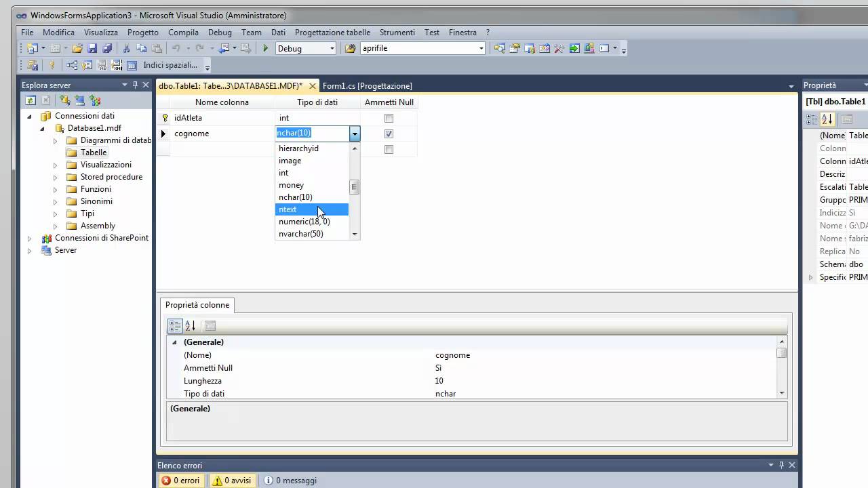This screenshot has width=868, height=488.
Task: Refresh the Server Explorer tree
Action: click(31, 100)
